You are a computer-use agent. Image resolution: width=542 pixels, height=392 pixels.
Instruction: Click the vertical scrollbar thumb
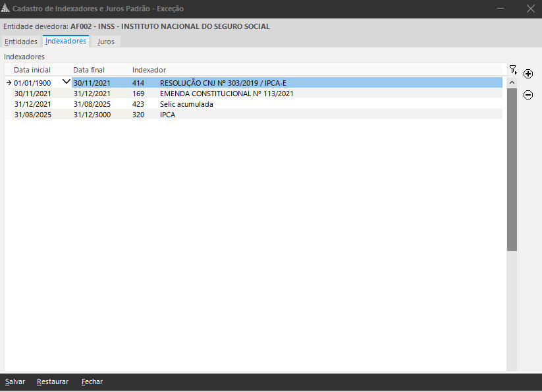512,169
